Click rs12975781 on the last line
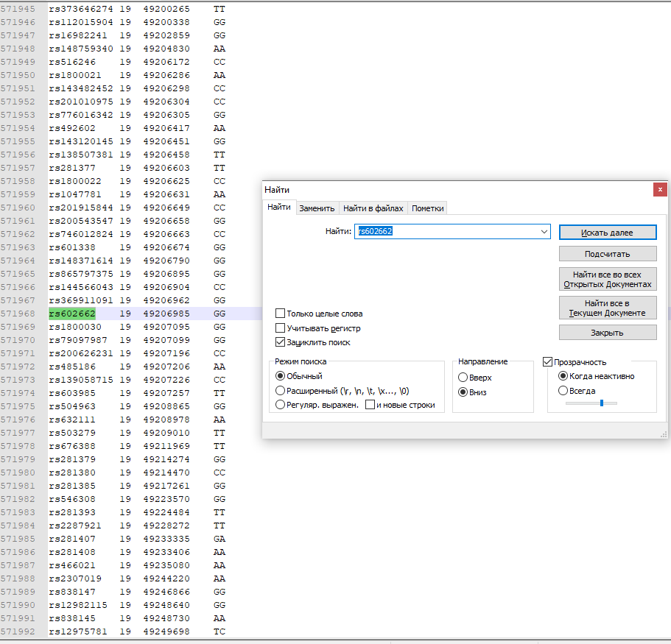Screen dimensions: 671x644 [x=78, y=631]
